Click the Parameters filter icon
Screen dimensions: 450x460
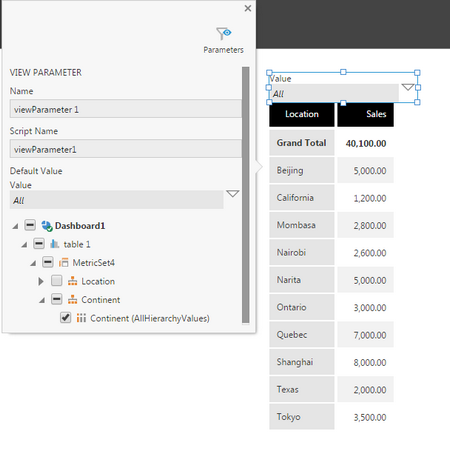click(223, 34)
